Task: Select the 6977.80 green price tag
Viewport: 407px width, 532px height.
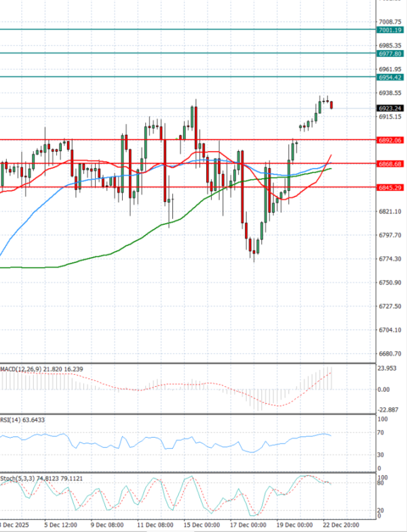Action: click(391, 54)
